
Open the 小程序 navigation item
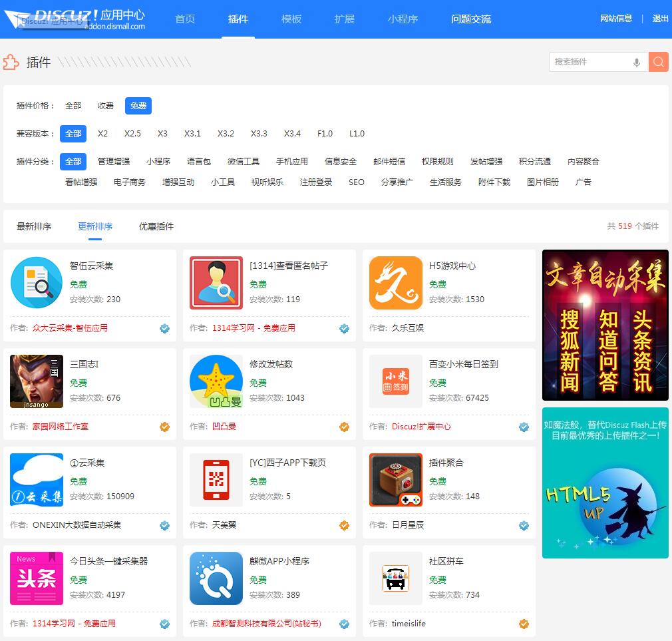[x=403, y=19]
